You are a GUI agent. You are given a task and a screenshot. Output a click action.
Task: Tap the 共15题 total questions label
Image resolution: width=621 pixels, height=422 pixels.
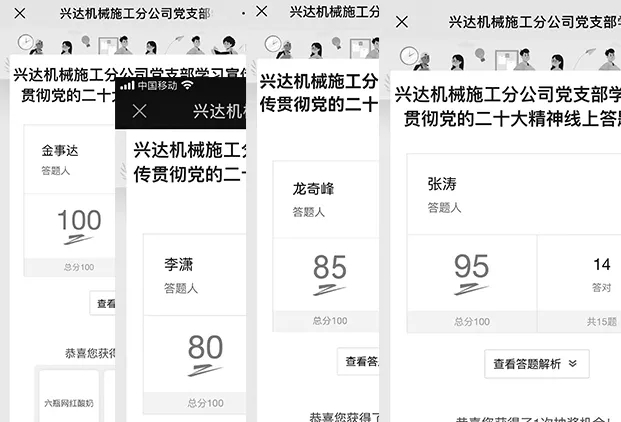(x=601, y=321)
